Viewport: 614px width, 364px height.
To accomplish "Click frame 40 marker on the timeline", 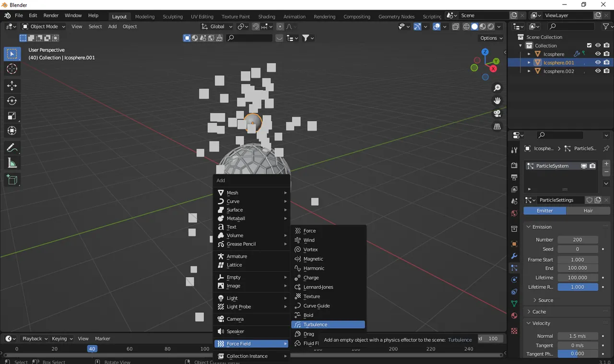I will [92, 349].
